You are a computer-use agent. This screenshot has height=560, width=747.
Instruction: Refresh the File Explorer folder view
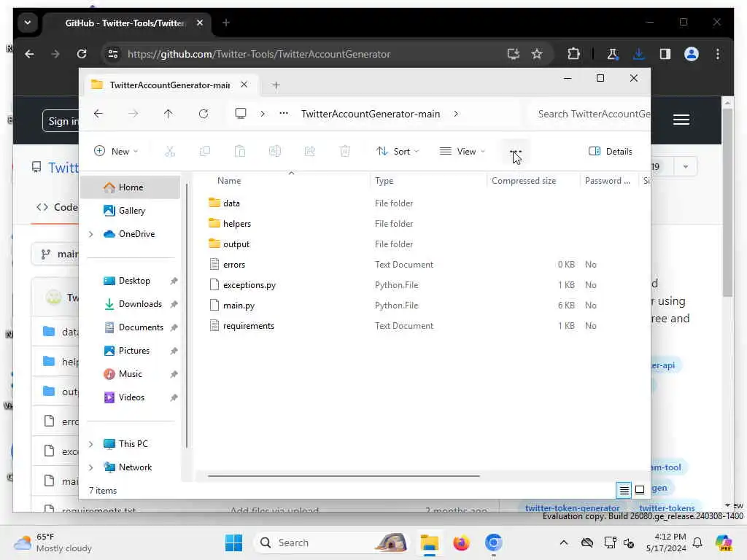[x=204, y=114]
